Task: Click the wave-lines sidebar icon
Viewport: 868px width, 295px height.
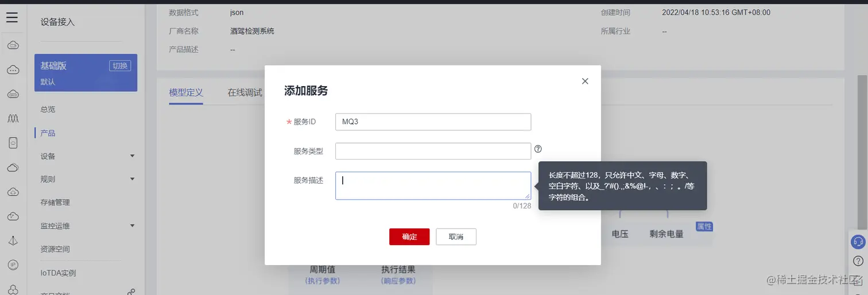Action: pyautogui.click(x=13, y=119)
